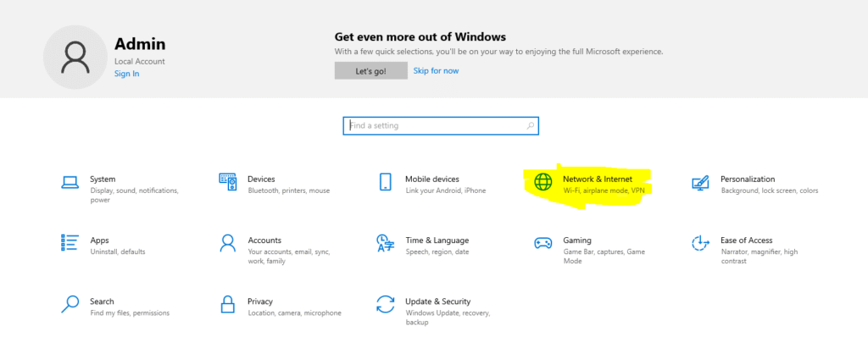
Task: Click the search magnifier in settings box
Action: coord(531,126)
